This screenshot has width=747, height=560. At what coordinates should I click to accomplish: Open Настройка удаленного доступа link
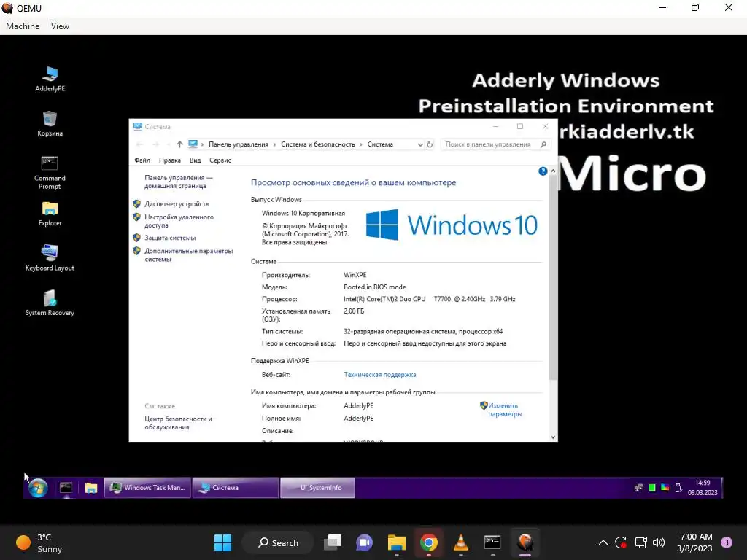point(179,221)
